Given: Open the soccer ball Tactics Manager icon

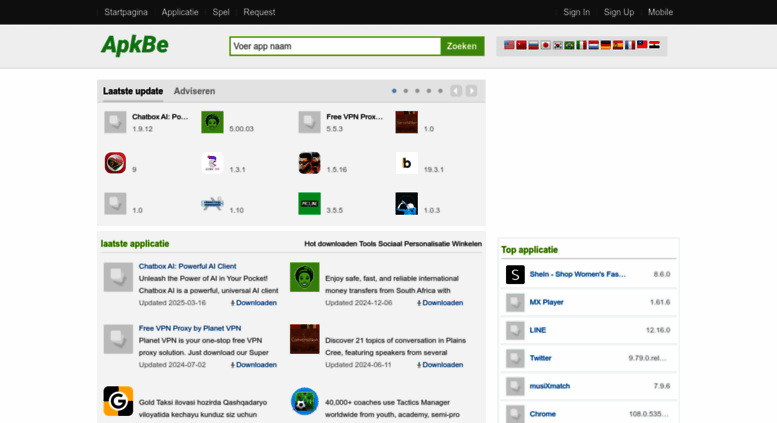Looking at the screenshot, I should [x=304, y=401].
